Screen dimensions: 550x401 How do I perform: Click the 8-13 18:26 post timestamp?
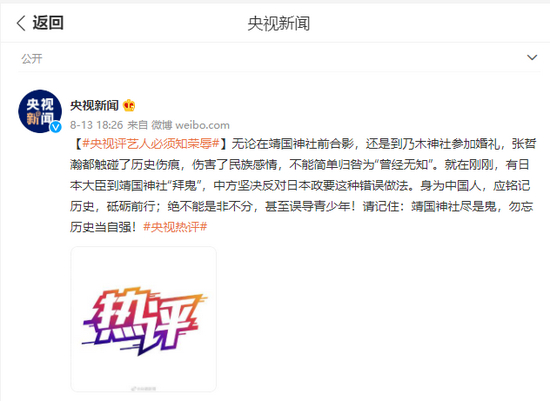(97, 125)
